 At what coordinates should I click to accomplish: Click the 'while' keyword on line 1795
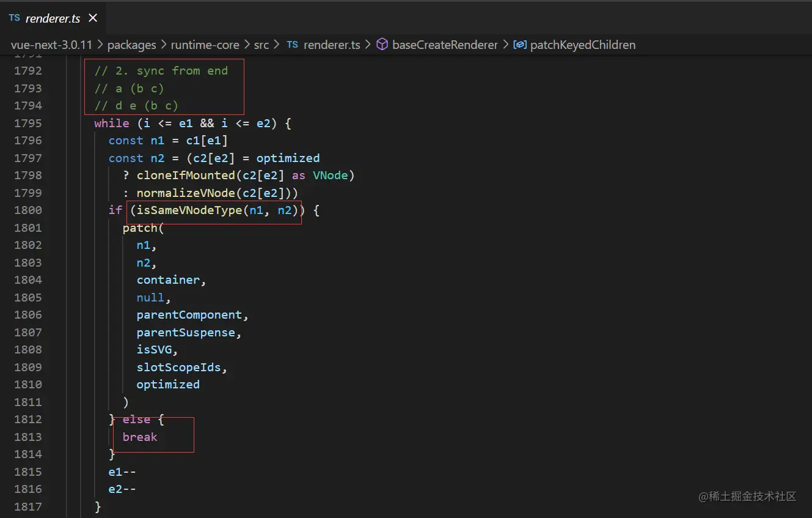112,123
